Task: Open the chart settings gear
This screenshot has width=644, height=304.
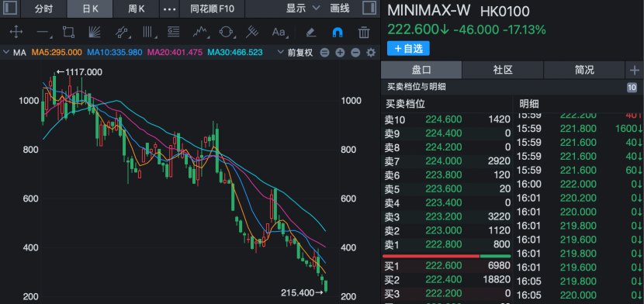Action: click(371, 53)
